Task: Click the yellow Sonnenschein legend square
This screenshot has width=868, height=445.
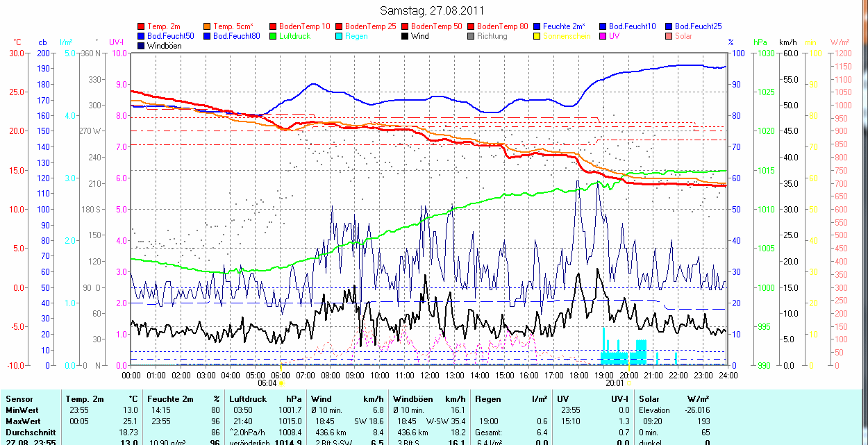Action: click(537, 36)
